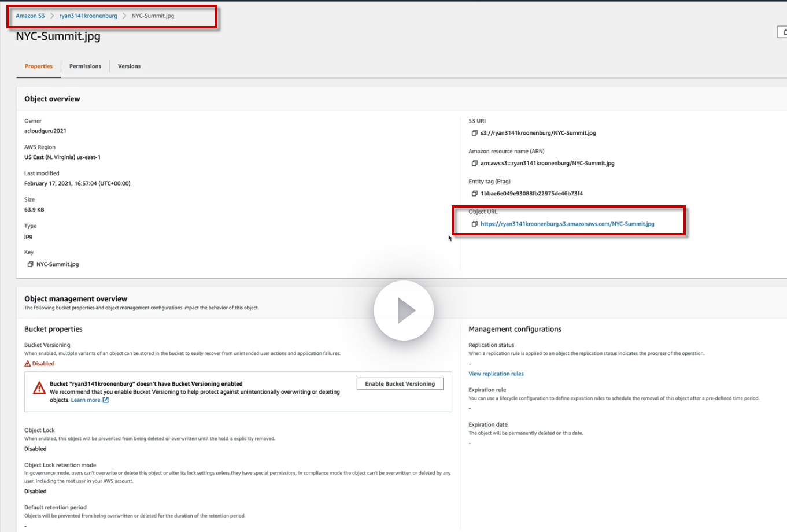The image size is (787, 532).
Task: Click the red warning icon beside Bucket Versioning Disabled
Action: [x=27, y=364]
